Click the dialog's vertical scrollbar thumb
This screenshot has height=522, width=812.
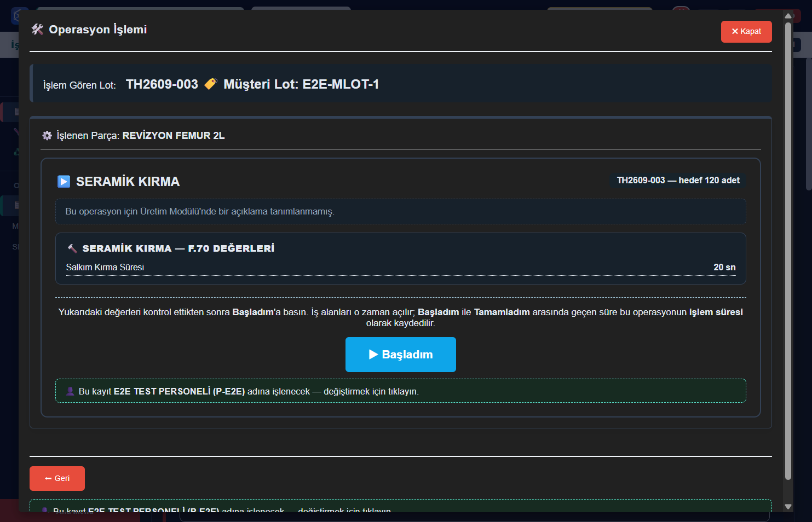tap(788, 251)
